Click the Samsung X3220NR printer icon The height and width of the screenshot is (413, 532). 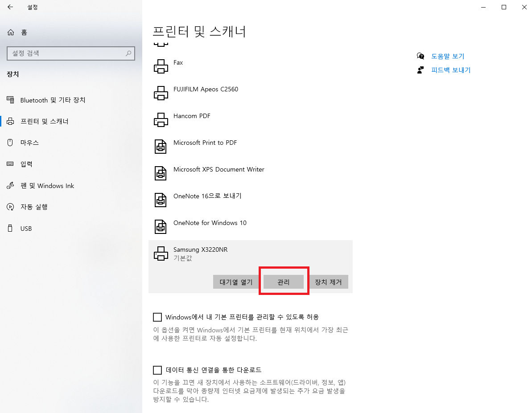161,253
